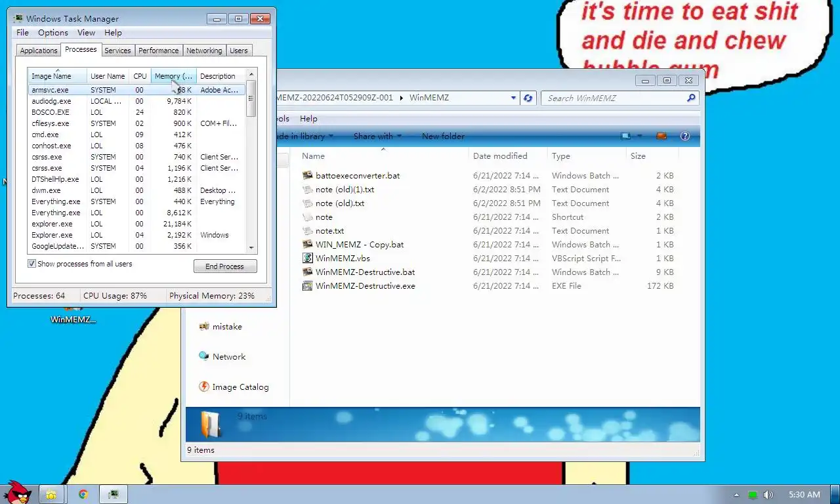Select the conhost.exe process row
The height and width of the screenshot is (504, 840).
click(x=136, y=146)
